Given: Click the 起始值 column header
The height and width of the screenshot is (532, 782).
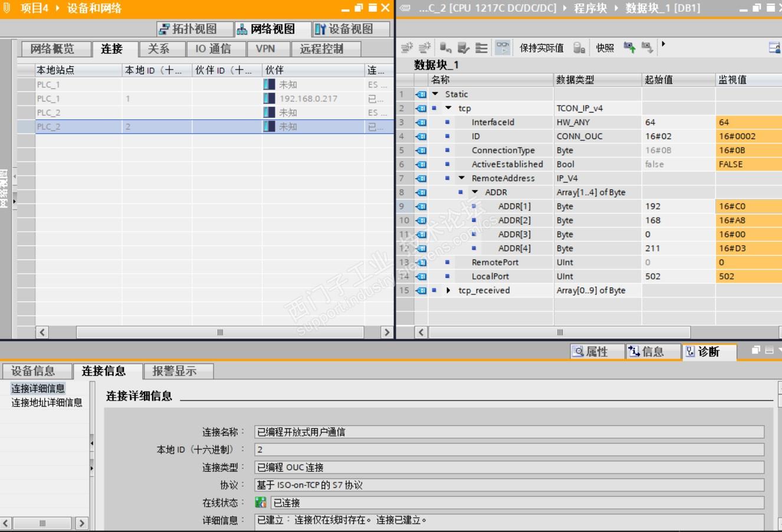Looking at the screenshot, I should coord(678,80).
